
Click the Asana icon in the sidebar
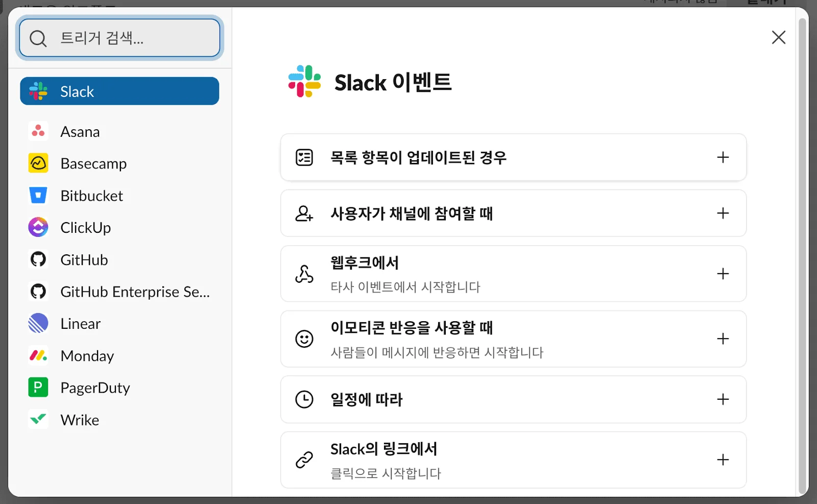point(38,131)
